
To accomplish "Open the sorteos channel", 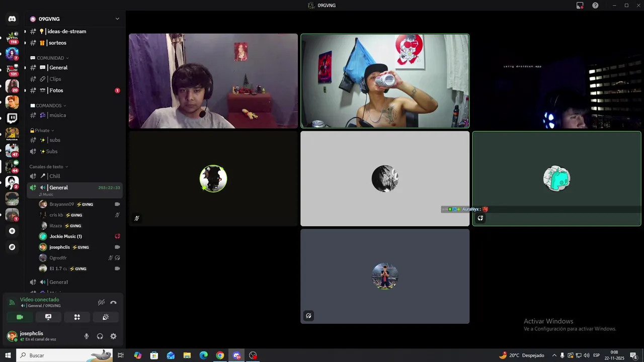I will (74, 43).
